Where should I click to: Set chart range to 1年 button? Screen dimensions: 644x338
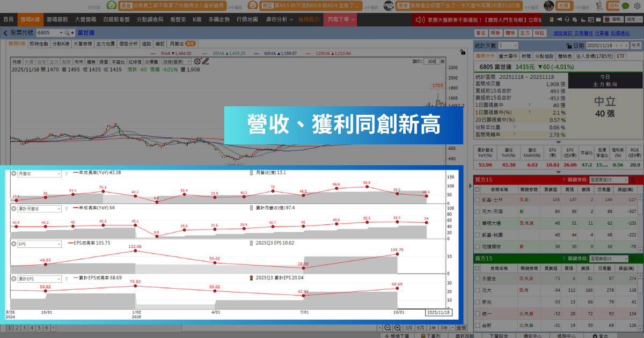point(433,328)
